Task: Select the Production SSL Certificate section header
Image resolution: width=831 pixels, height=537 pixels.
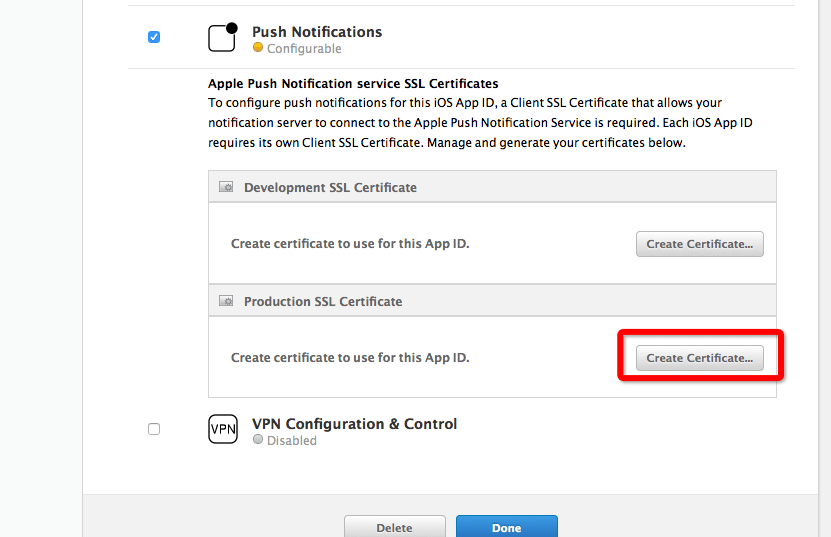Action: click(323, 301)
